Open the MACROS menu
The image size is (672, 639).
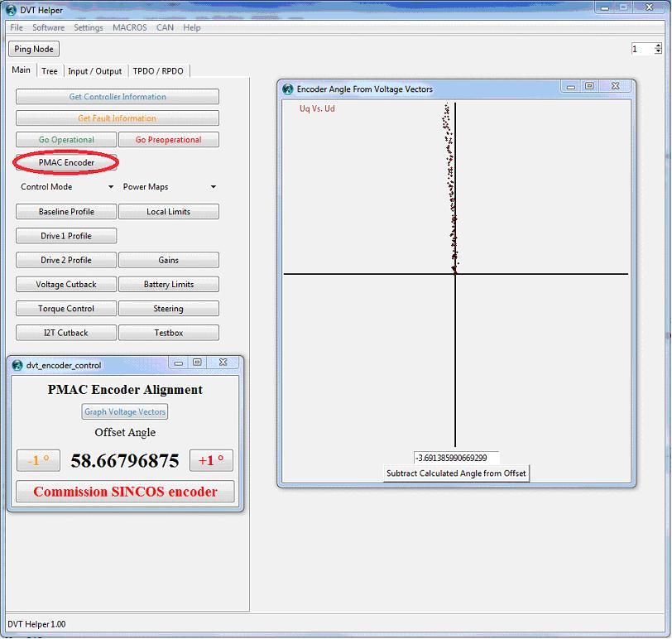coord(129,27)
